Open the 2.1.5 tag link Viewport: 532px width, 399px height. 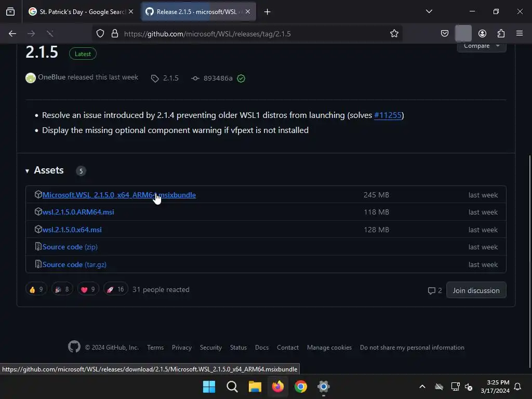(165, 78)
